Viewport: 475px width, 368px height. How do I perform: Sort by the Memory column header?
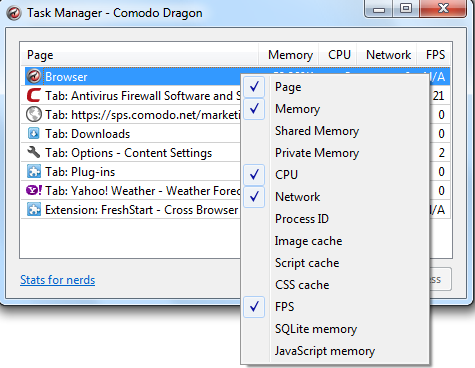tap(289, 55)
